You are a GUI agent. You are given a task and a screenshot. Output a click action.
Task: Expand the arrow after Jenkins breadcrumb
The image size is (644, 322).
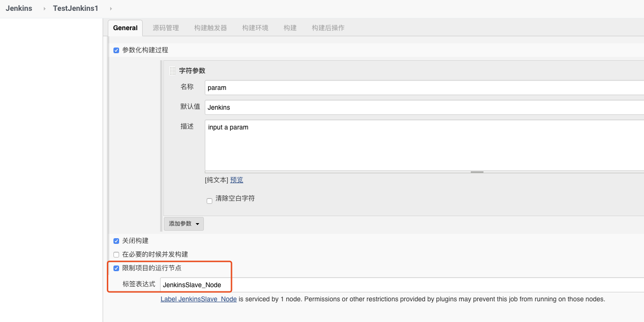click(x=45, y=8)
